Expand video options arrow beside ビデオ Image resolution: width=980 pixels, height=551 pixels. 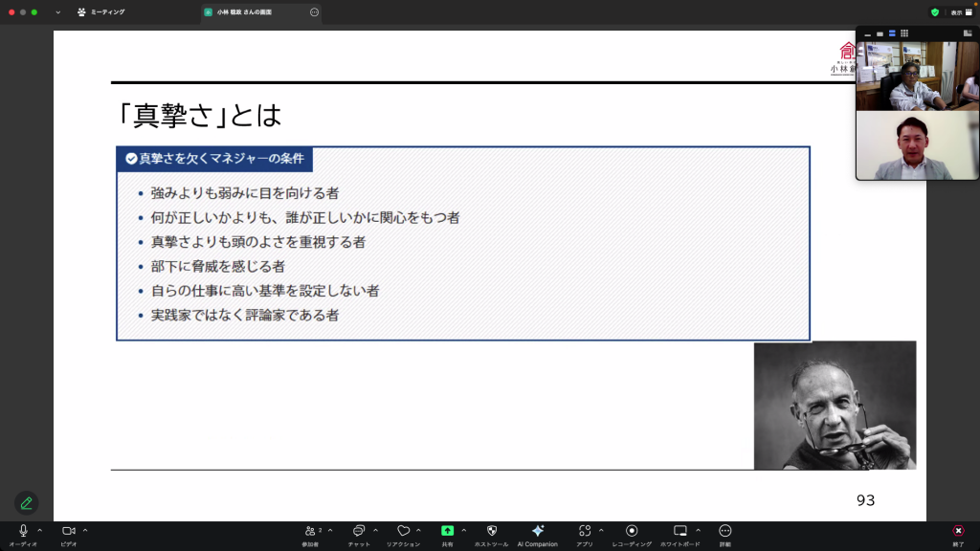(85, 530)
